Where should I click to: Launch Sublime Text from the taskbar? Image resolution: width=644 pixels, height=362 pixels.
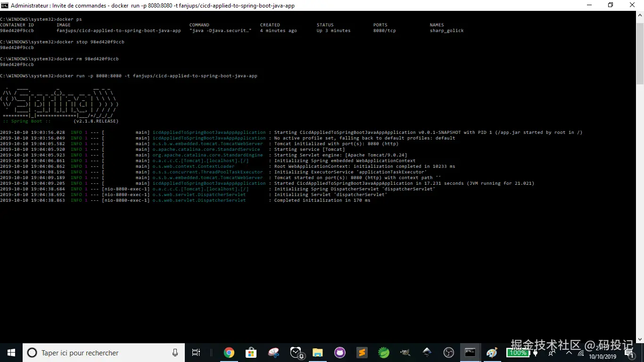click(362, 353)
